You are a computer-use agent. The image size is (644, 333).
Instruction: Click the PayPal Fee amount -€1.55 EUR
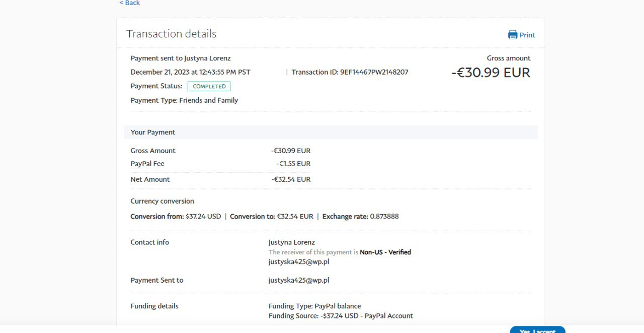click(x=293, y=164)
